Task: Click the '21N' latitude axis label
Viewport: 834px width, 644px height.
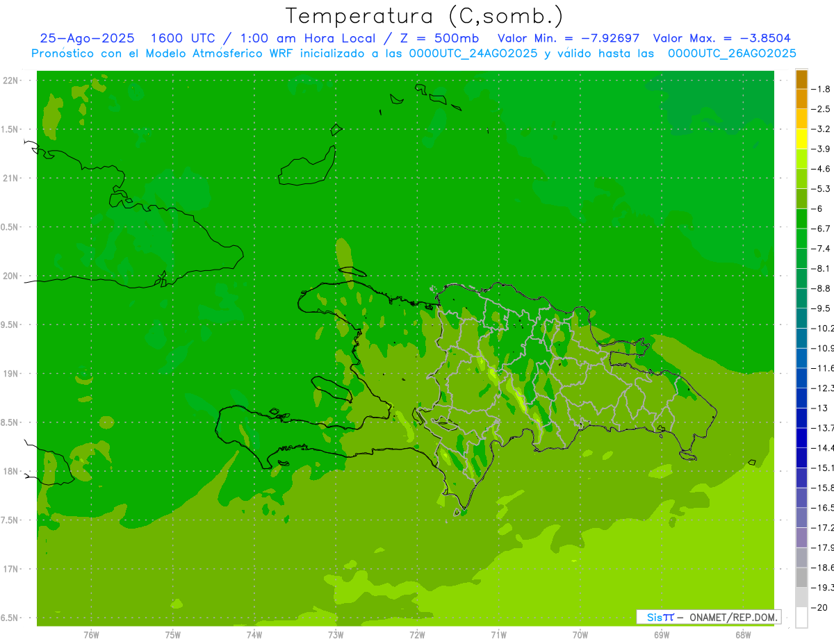Action: pyautogui.click(x=10, y=178)
